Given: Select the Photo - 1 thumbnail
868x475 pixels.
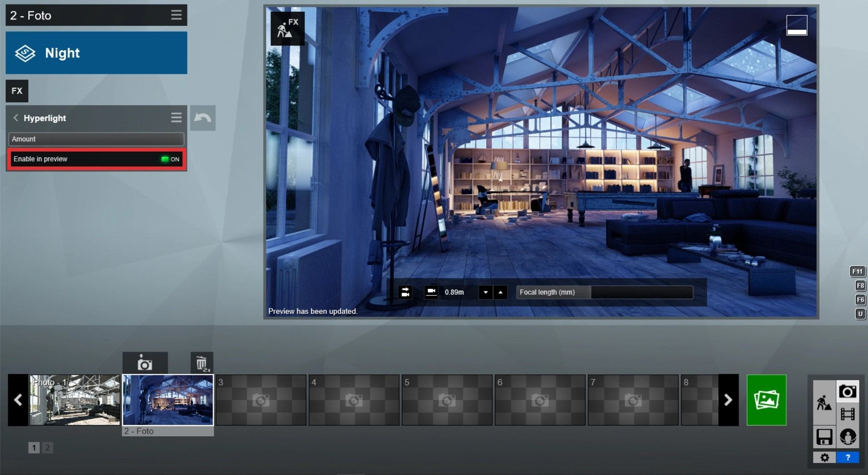Looking at the screenshot, I should click(x=75, y=400).
